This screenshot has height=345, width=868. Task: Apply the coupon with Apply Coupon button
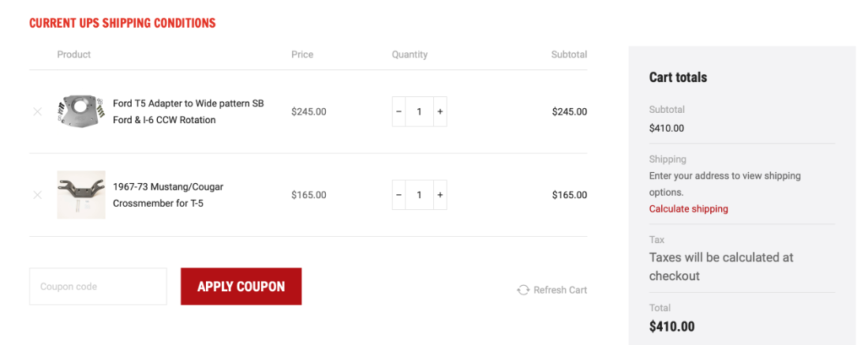pos(241,287)
